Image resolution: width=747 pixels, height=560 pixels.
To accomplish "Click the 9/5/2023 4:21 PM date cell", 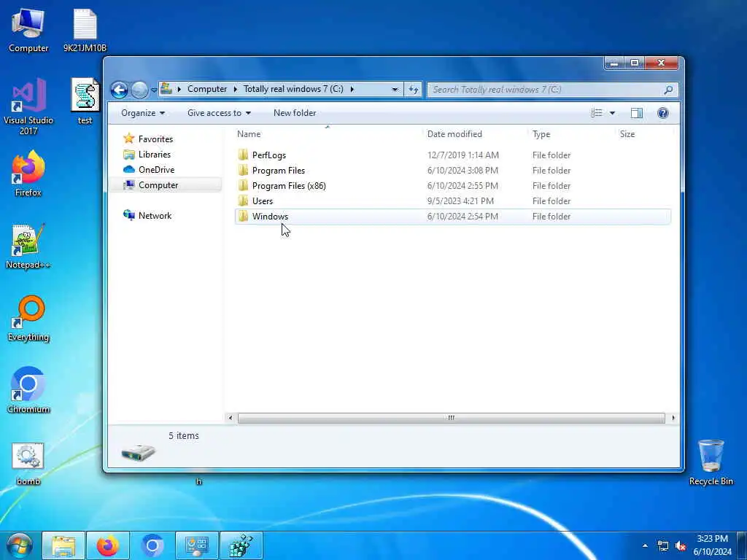I will click(x=461, y=201).
